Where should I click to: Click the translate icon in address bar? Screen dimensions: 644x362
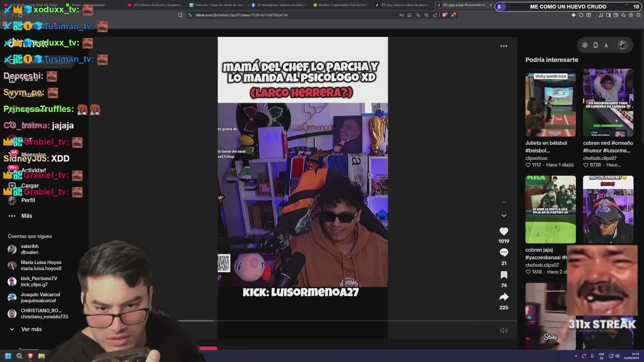pos(418,15)
